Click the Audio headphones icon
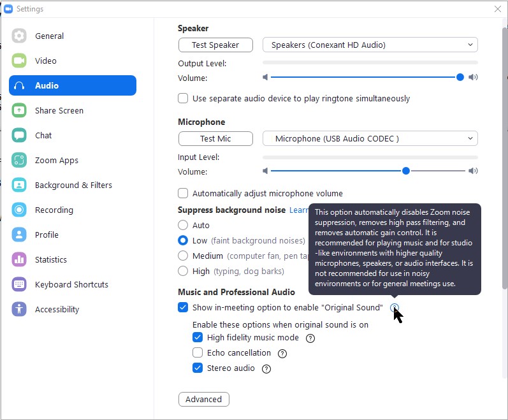The image size is (508, 420). click(19, 85)
